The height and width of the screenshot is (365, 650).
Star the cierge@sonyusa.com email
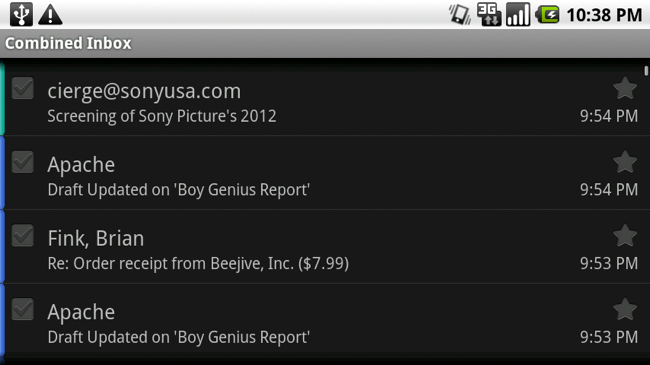pyautogui.click(x=625, y=88)
